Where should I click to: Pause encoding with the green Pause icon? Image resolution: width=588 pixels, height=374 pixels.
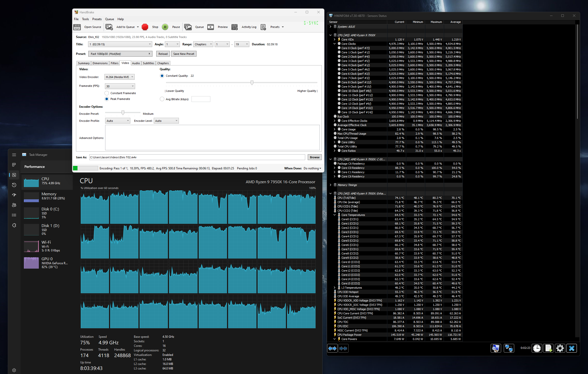tap(165, 27)
